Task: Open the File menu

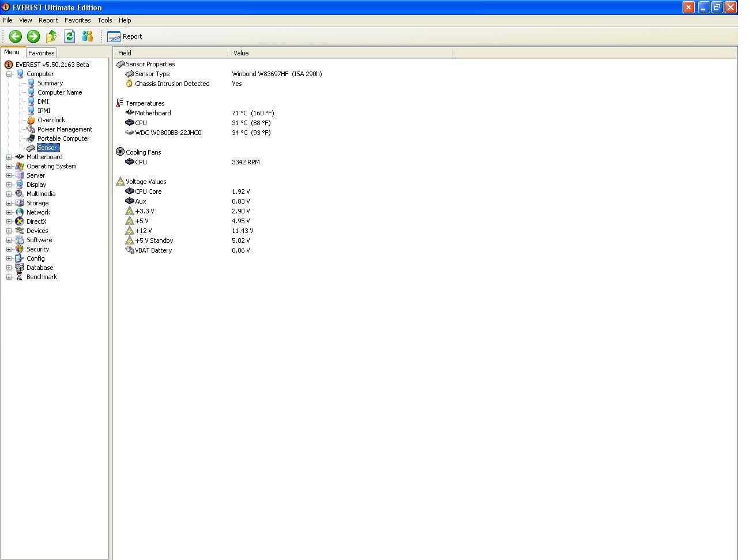Action: click(x=7, y=20)
